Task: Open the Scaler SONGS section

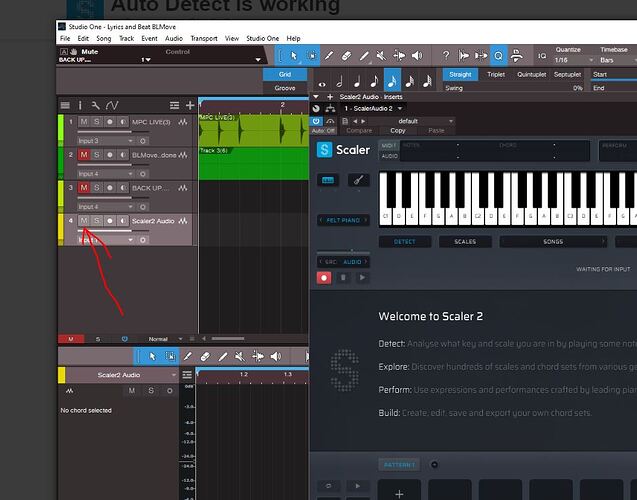Action: tap(553, 241)
